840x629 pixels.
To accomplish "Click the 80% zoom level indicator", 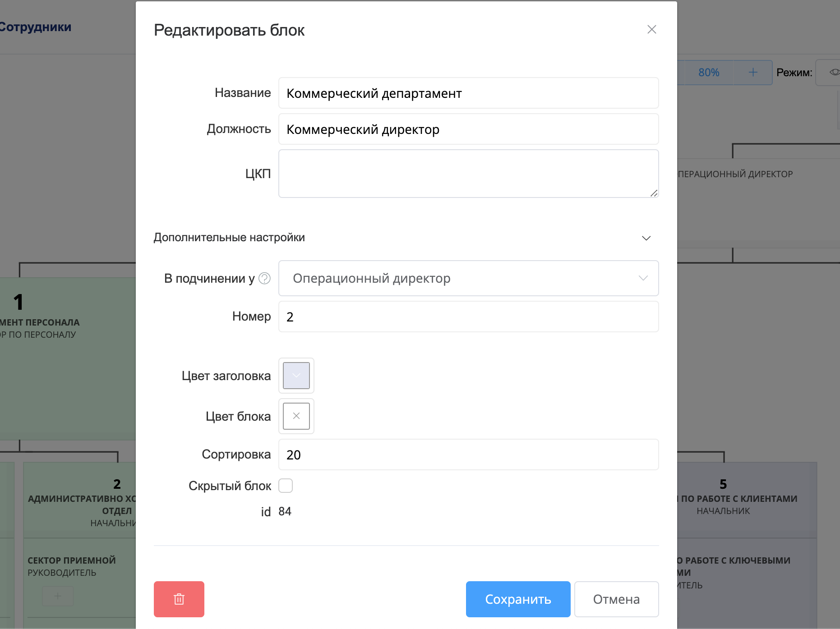I will coord(708,72).
